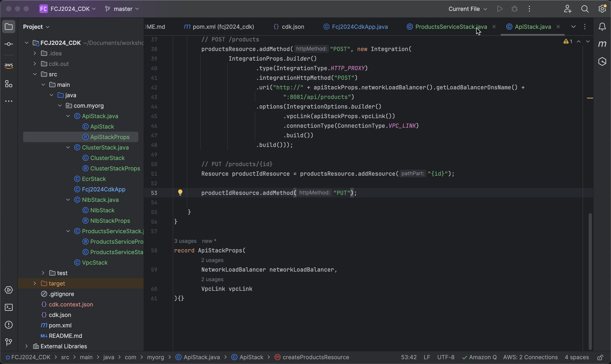
Task: Show the Notifications bell panel
Action: click(602, 27)
